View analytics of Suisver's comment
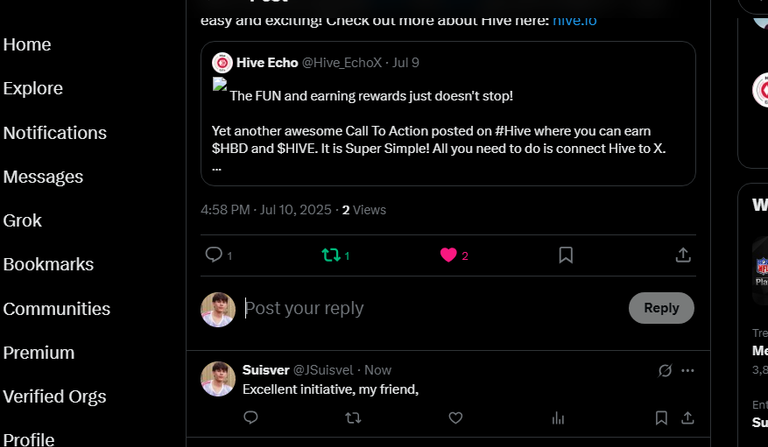Image resolution: width=768 pixels, height=447 pixels. 558,418
